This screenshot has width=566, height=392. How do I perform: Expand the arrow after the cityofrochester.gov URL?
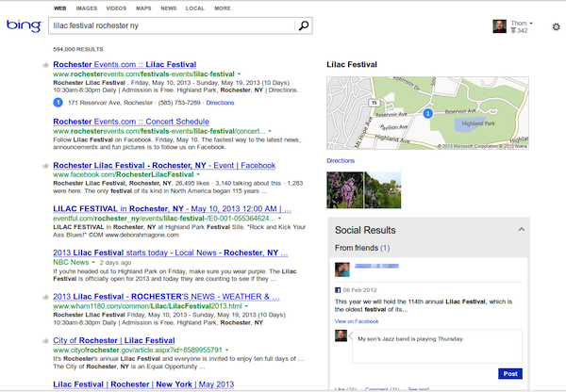coord(226,350)
